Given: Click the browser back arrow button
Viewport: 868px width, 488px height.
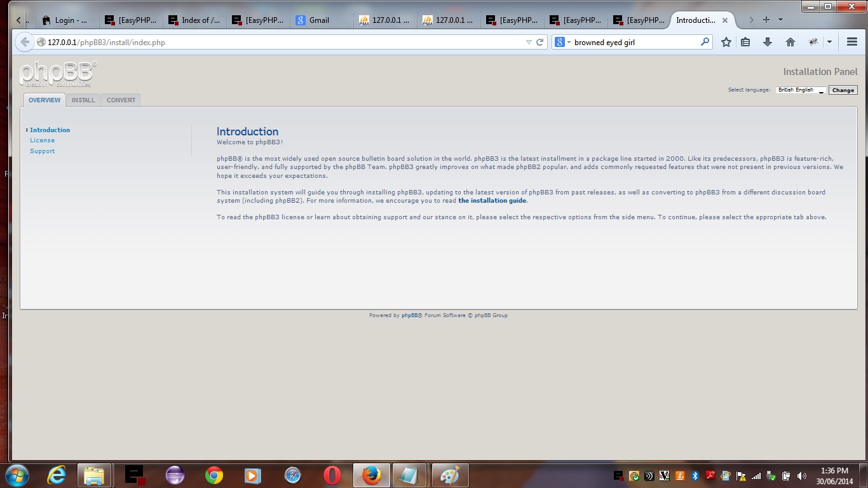Looking at the screenshot, I should coord(24,43).
